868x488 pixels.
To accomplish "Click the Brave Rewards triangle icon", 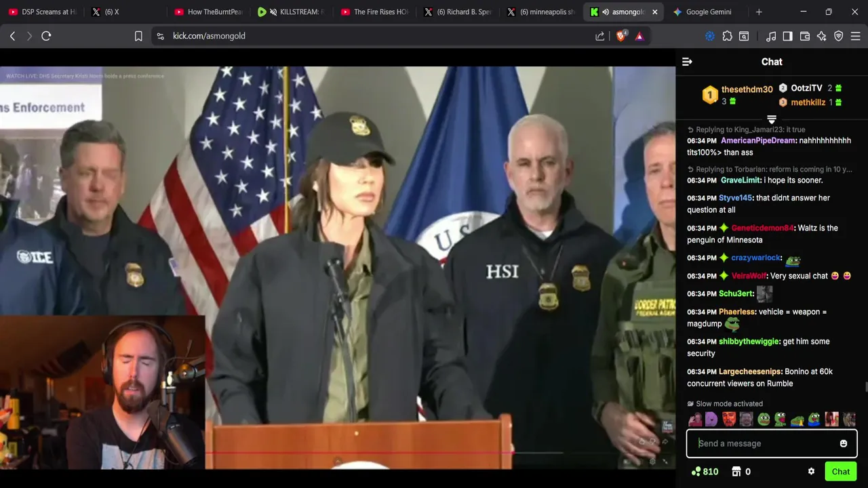I will [x=639, y=36].
